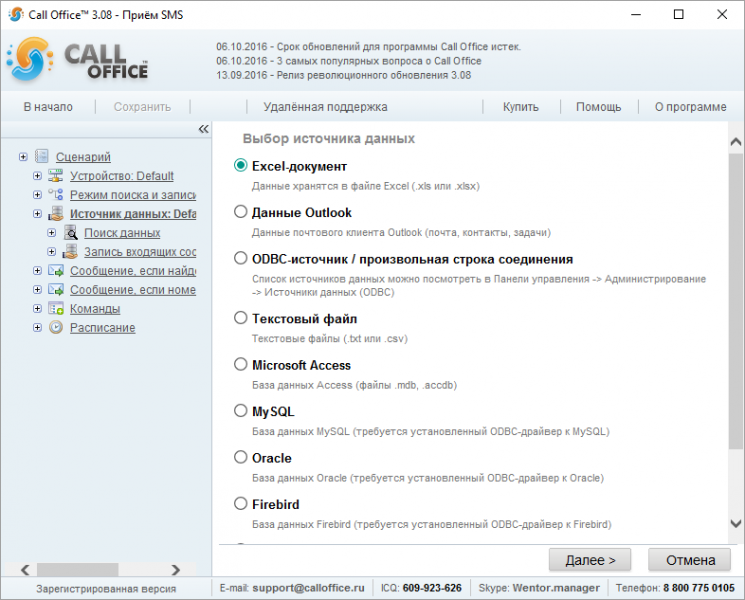Open the В начало menu item

(x=48, y=107)
